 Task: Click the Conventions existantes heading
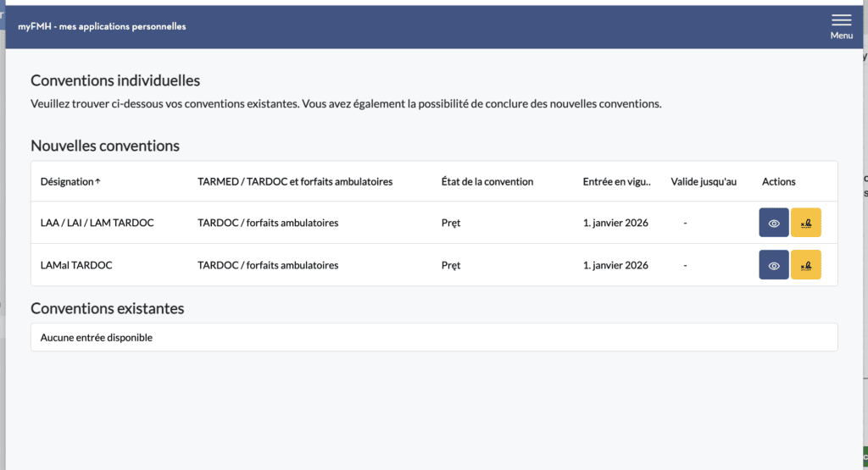pyautogui.click(x=108, y=308)
